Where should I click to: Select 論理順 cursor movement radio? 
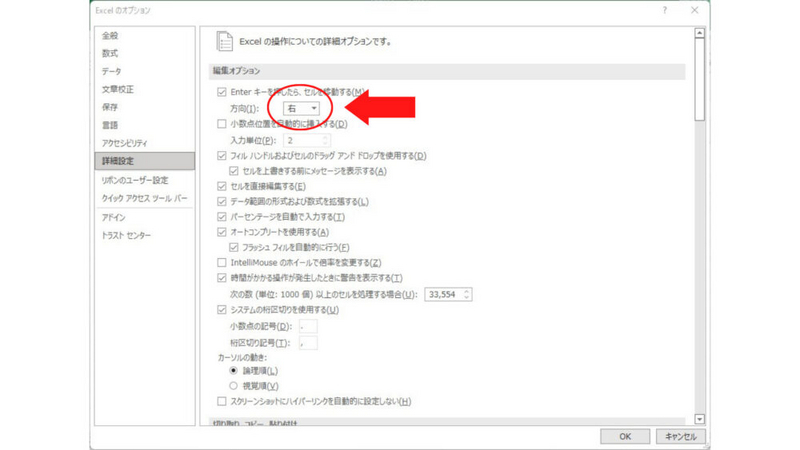[x=233, y=370]
